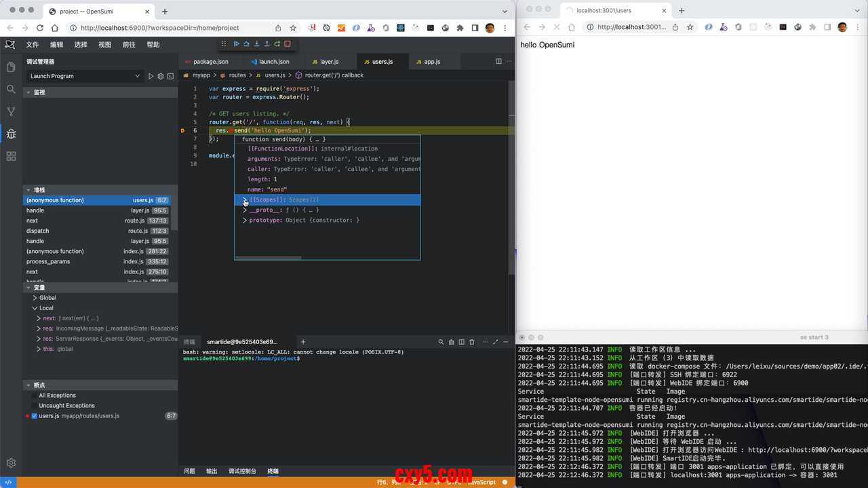Expand the Global variables scope
The height and width of the screenshot is (488, 868).
(35, 298)
